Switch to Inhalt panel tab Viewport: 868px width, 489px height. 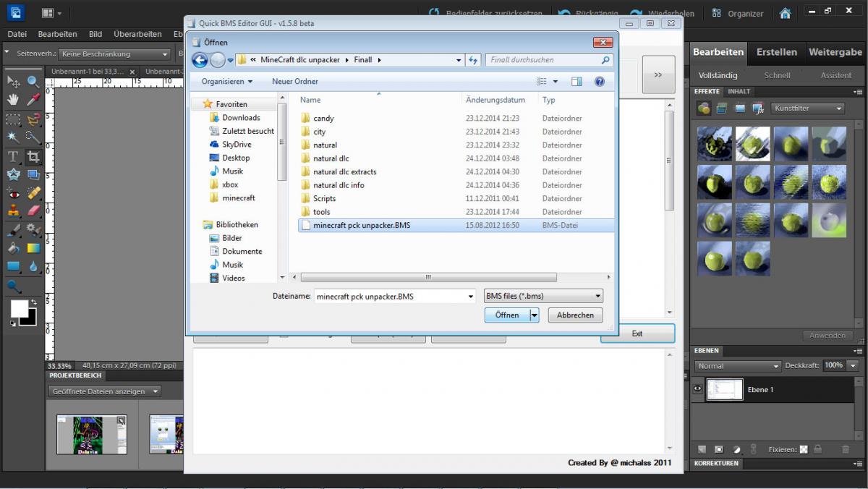point(739,92)
